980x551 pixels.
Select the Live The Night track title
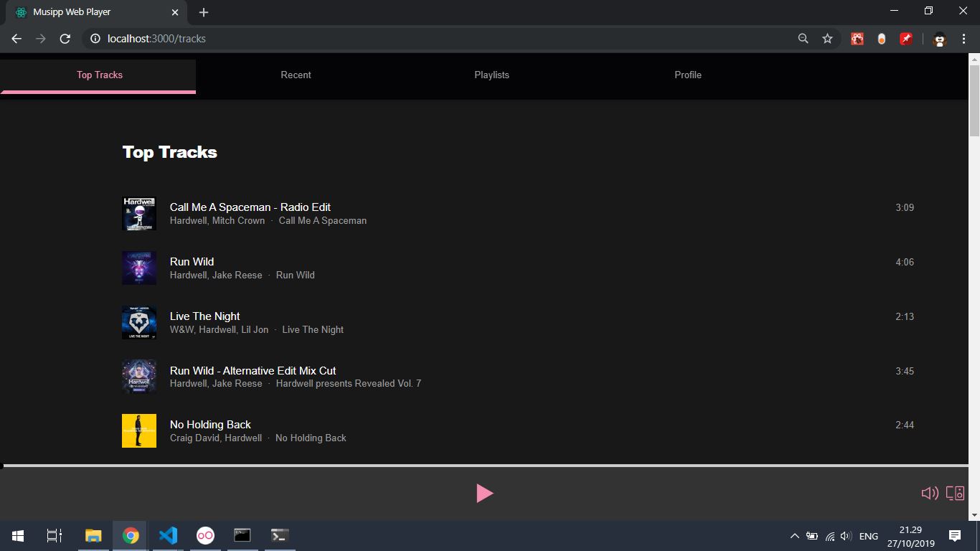click(x=204, y=316)
